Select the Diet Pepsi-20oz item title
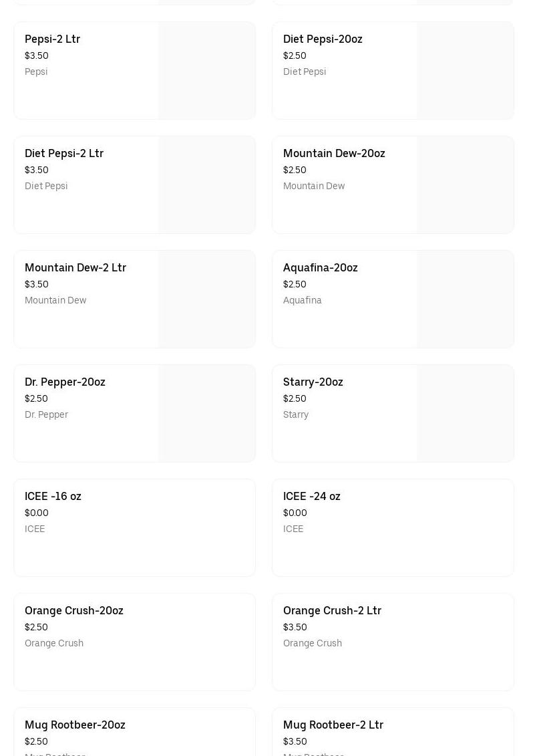537x756 pixels. tap(323, 39)
